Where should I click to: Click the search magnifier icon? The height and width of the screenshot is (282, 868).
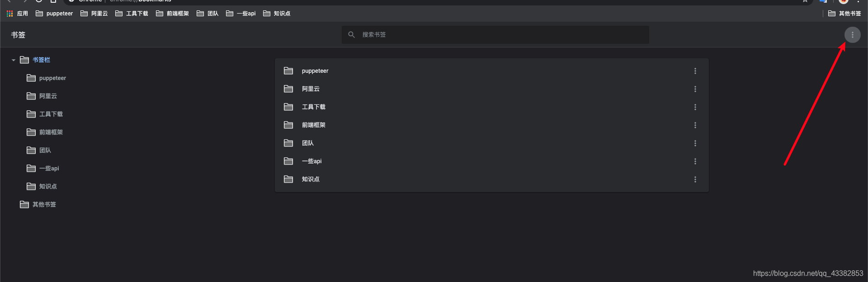tap(351, 34)
